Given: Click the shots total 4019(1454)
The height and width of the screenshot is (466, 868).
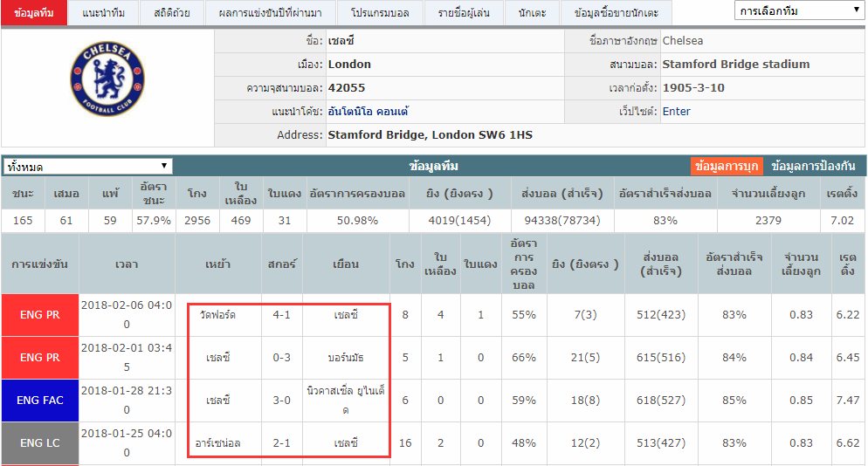Looking at the screenshot, I should coord(459,220).
